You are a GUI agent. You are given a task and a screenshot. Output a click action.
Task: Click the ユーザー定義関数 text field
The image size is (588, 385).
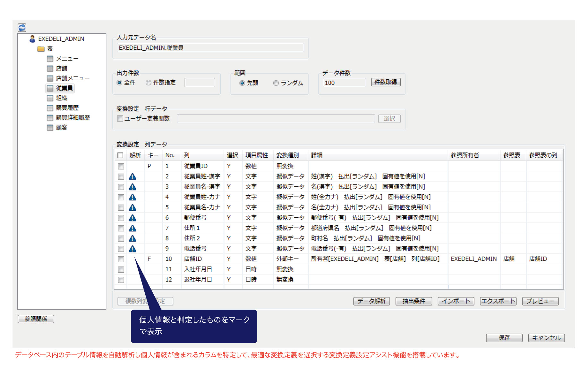click(x=276, y=119)
